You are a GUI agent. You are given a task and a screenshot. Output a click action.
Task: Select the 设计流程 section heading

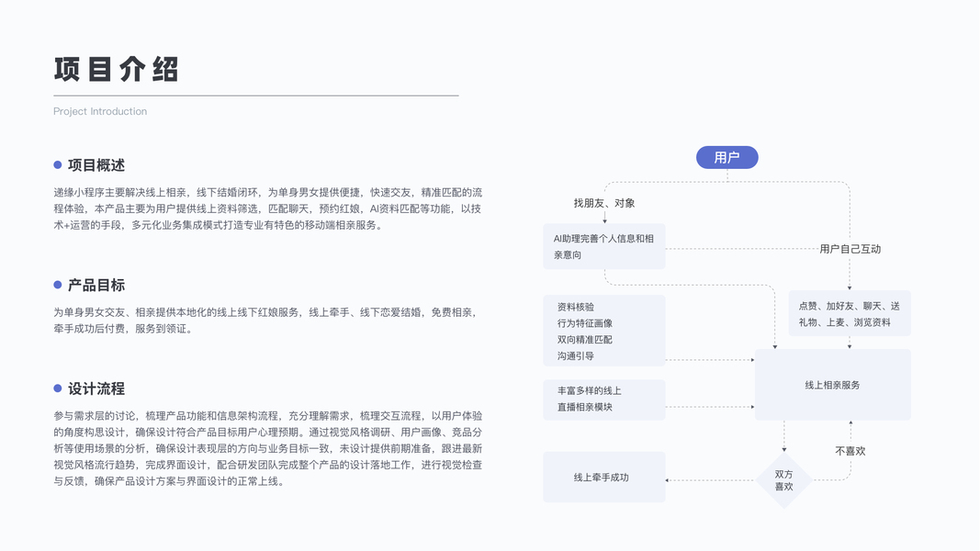click(x=96, y=388)
